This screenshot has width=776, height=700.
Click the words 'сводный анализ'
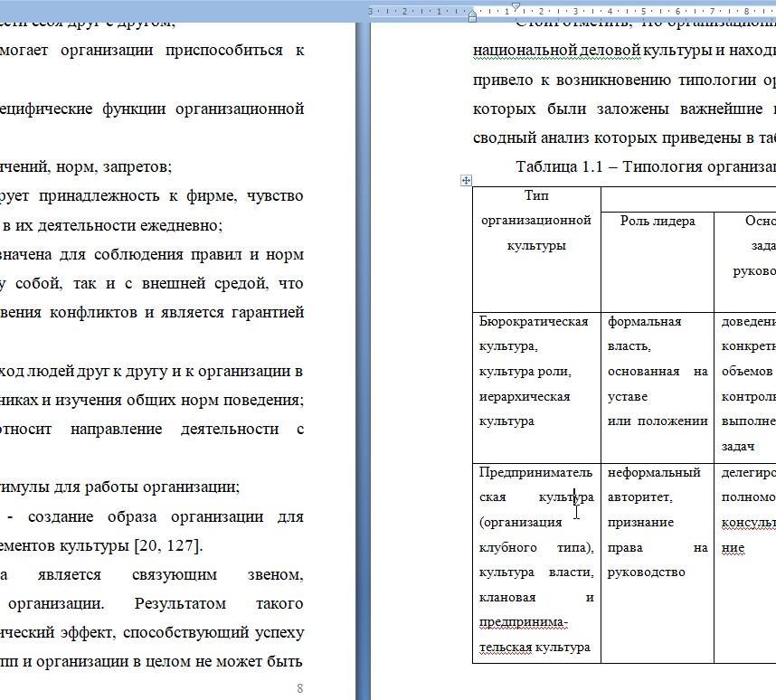[532, 138]
